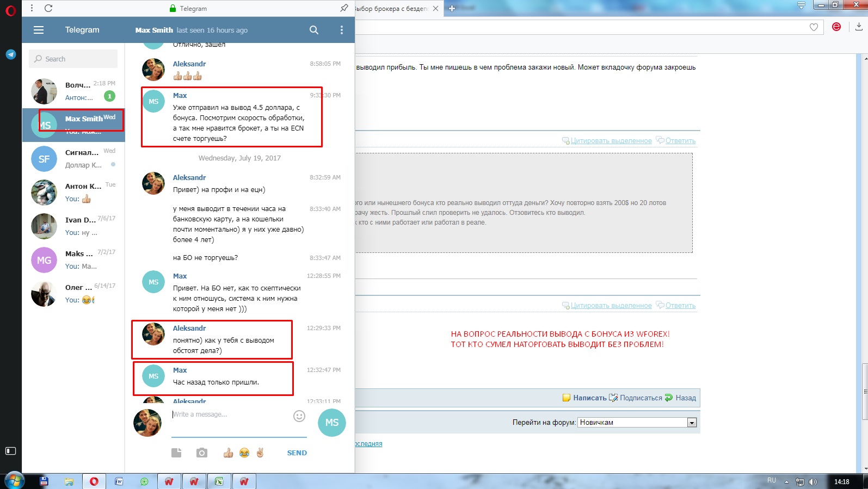Open the Telegram panel options dots
868x489 pixels.
tap(32, 8)
